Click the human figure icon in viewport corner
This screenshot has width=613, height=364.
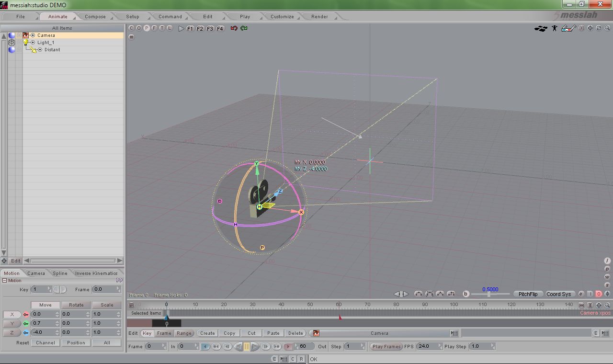pyautogui.click(x=555, y=28)
